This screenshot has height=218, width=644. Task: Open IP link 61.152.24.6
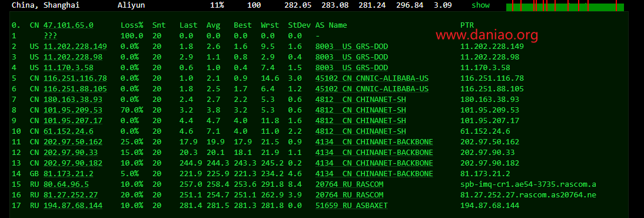point(68,131)
